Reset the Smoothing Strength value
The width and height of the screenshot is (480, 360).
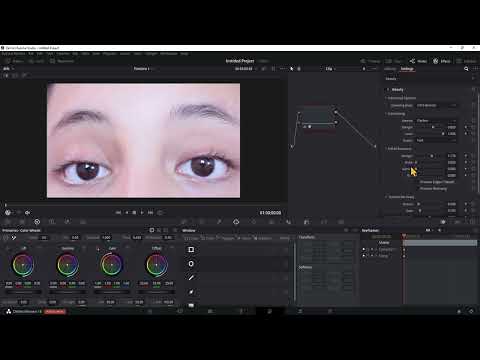tap(474, 127)
